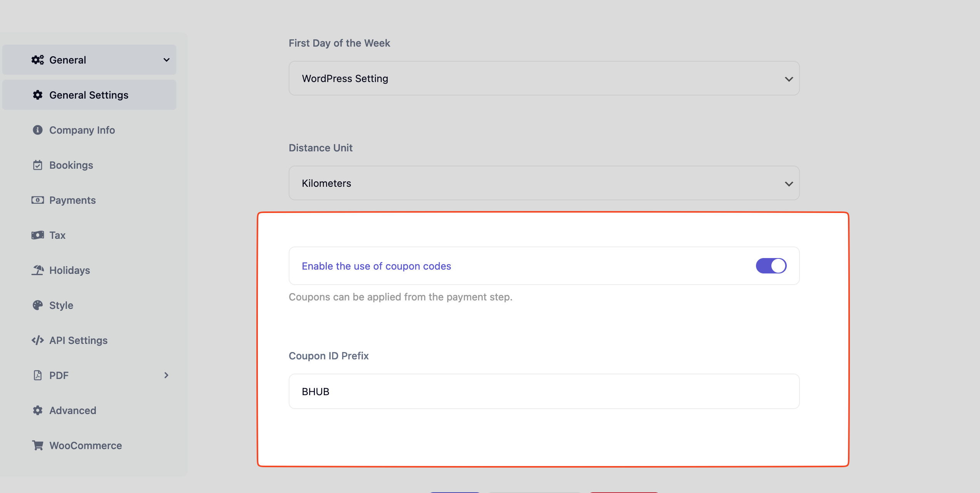This screenshot has width=980, height=493.
Task: Click the Style palette icon
Action: point(37,305)
